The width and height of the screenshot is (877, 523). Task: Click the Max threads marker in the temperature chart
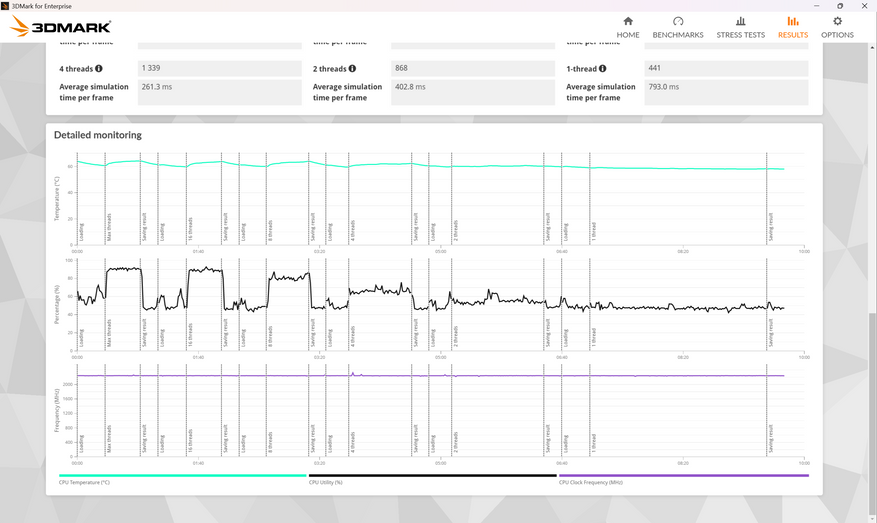110,225
